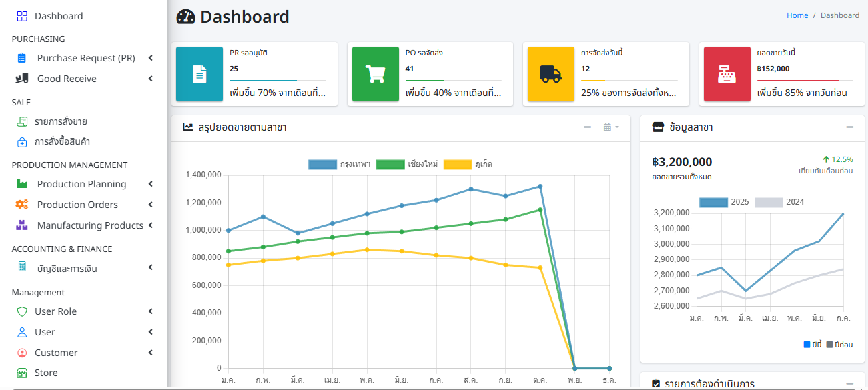Collapse the branch info card

849,127
